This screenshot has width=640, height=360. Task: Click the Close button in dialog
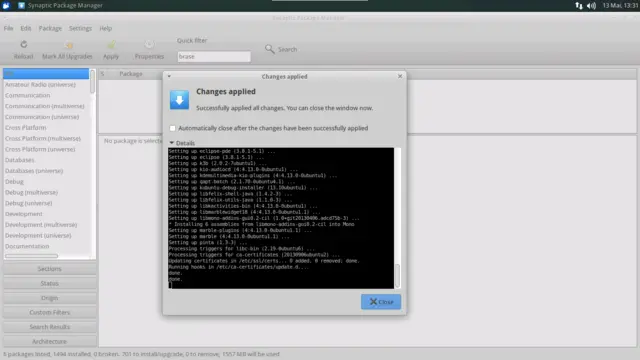tap(381, 302)
